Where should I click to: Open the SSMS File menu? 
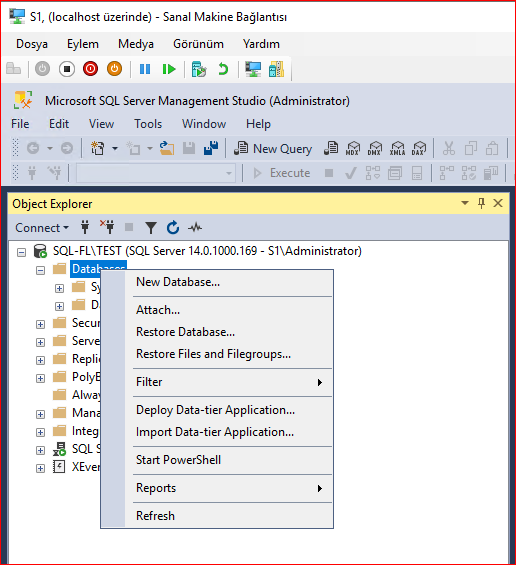(x=20, y=124)
